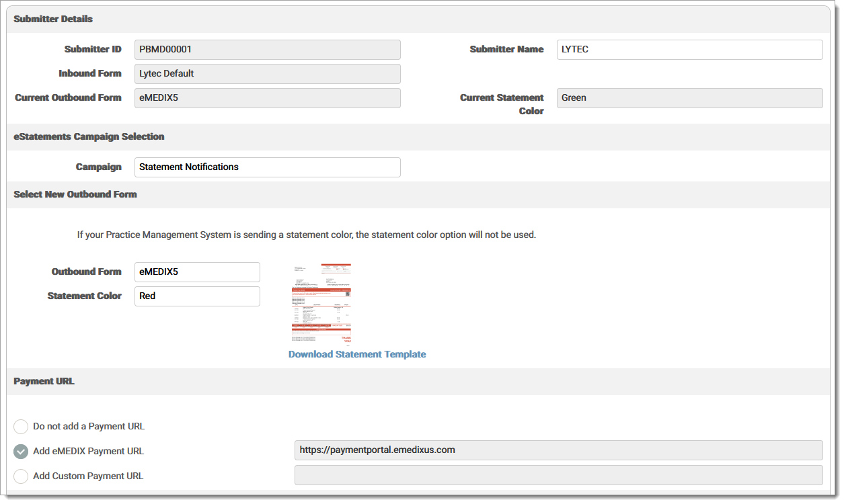This screenshot has width=844, height=504.
Task: Click the empty Custom Payment URL text box
Action: pyautogui.click(x=558, y=475)
